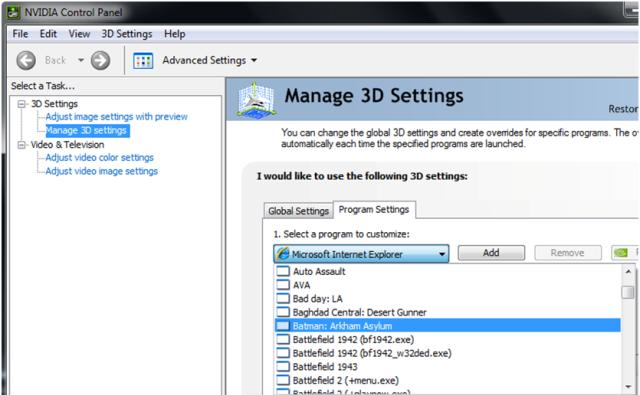Open Adjust video color settings

pyautogui.click(x=100, y=158)
